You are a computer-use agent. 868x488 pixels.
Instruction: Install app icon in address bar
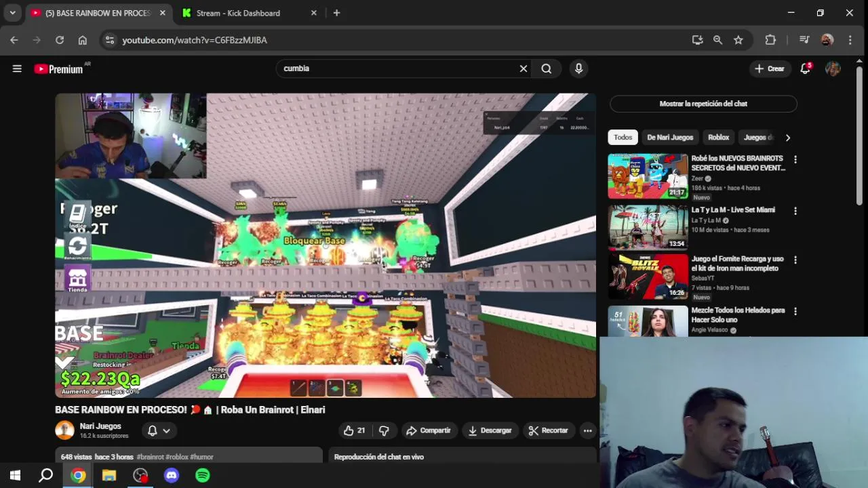(697, 40)
